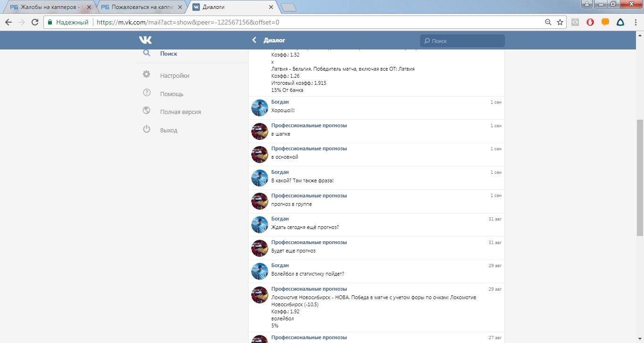Reload the page with the refresh button
This screenshot has width=644, height=343.
[35, 22]
